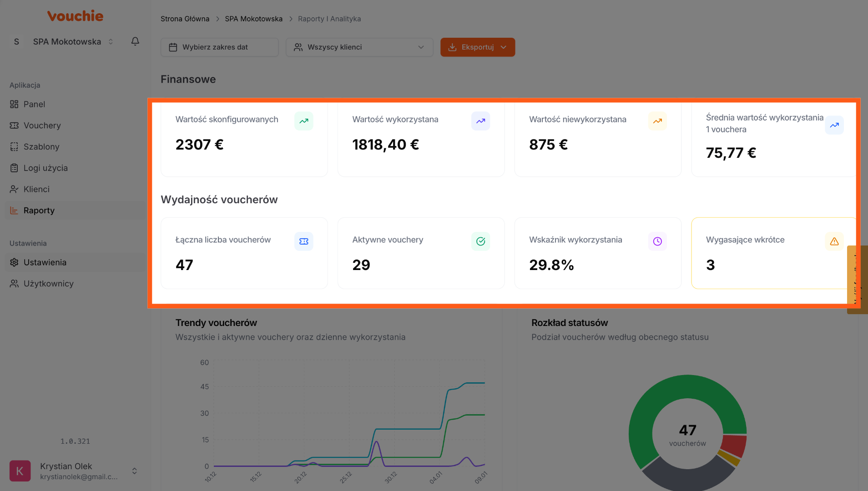The height and width of the screenshot is (491, 868).
Task: Click the green trend icon on Wartość skonfigurowanych
Action: tap(304, 121)
